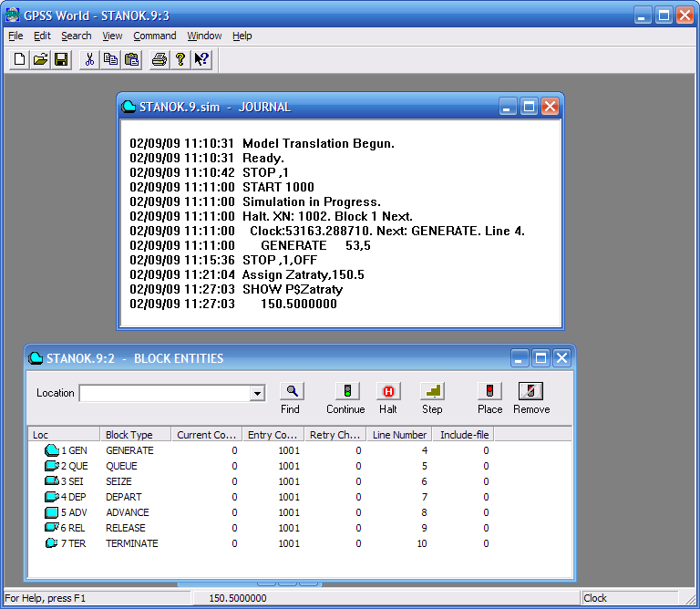Image resolution: width=700 pixels, height=609 pixels.
Task: Select the 7 TER block icon
Action: pyautogui.click(x=52, y=543)
